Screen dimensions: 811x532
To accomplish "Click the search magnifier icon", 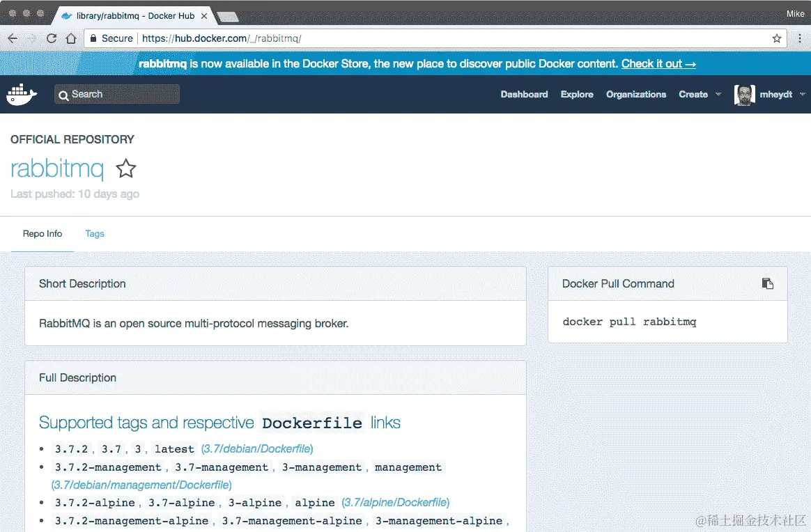I will [63, 95].
